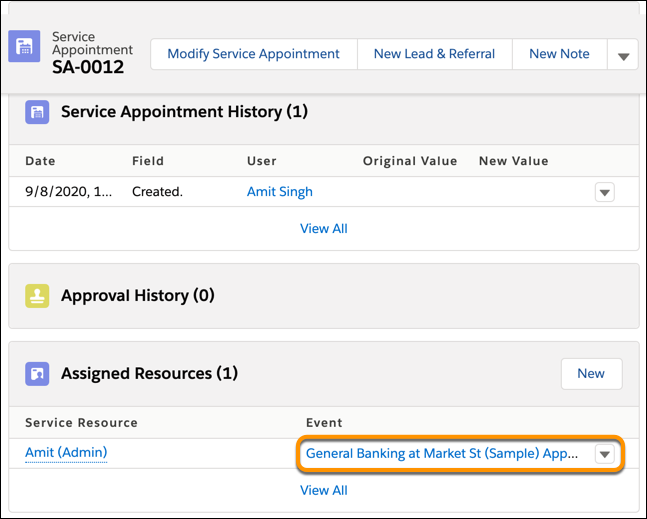Image resolution: width=647 pixels, height=519 pixels.
Task: Click the Service Resource column header
Action: pos(81,423)
